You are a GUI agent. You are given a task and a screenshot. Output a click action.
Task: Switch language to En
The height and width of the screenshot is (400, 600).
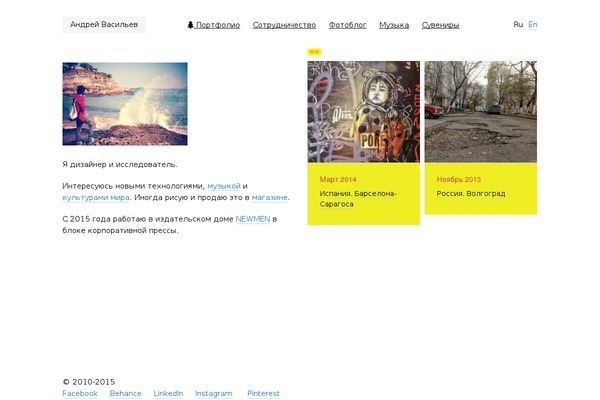tap(533, 24)
